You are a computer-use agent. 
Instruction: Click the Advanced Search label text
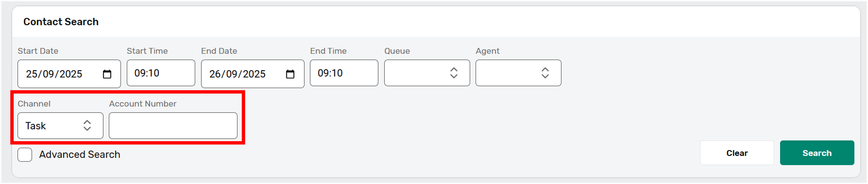coord(80,155)
